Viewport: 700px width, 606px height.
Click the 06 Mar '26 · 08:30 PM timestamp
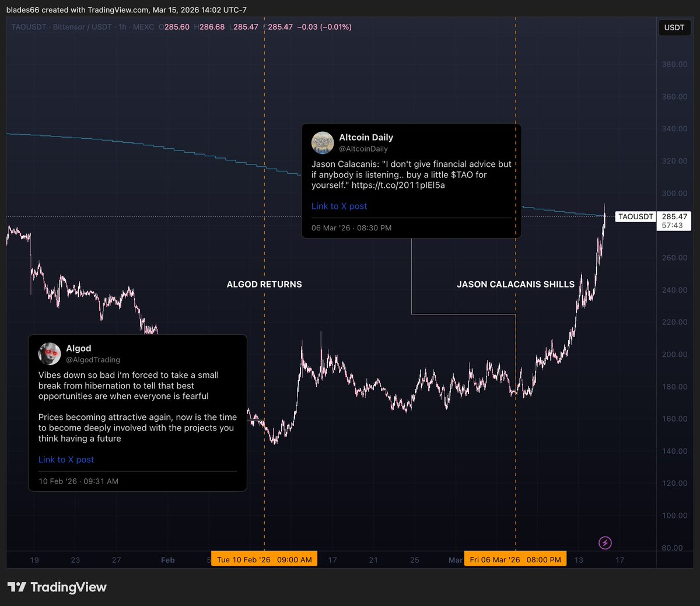[351, 228]
